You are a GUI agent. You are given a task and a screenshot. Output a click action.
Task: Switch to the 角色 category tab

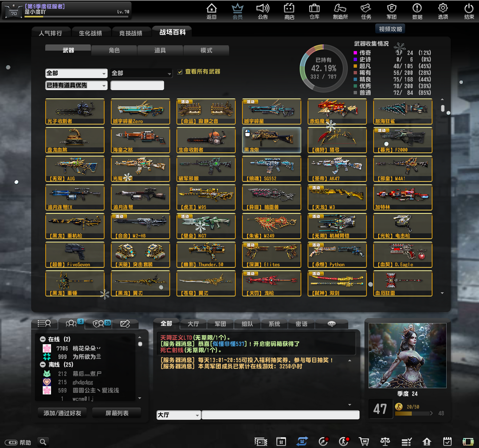pyautogui.click(x=114, y=51)
